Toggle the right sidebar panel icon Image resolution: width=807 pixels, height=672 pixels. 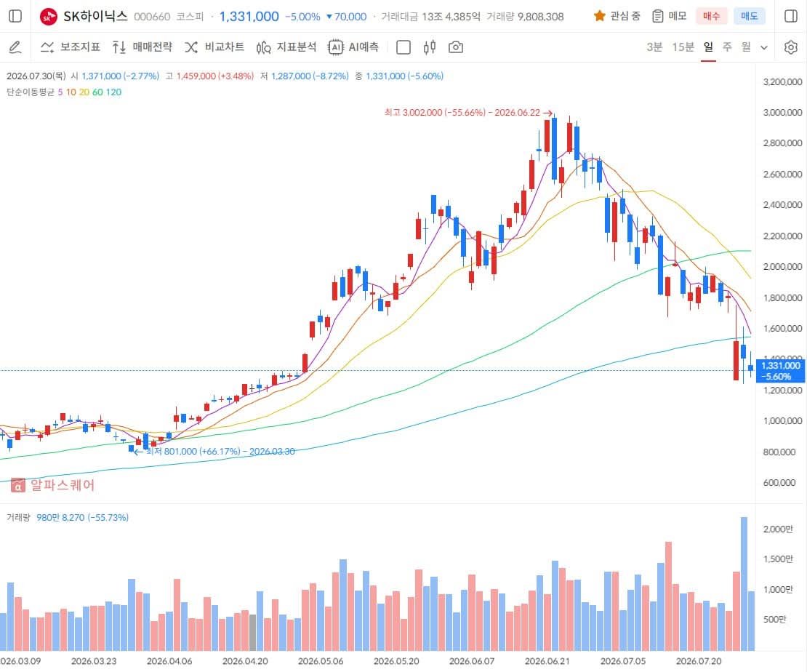click(790, 16)
